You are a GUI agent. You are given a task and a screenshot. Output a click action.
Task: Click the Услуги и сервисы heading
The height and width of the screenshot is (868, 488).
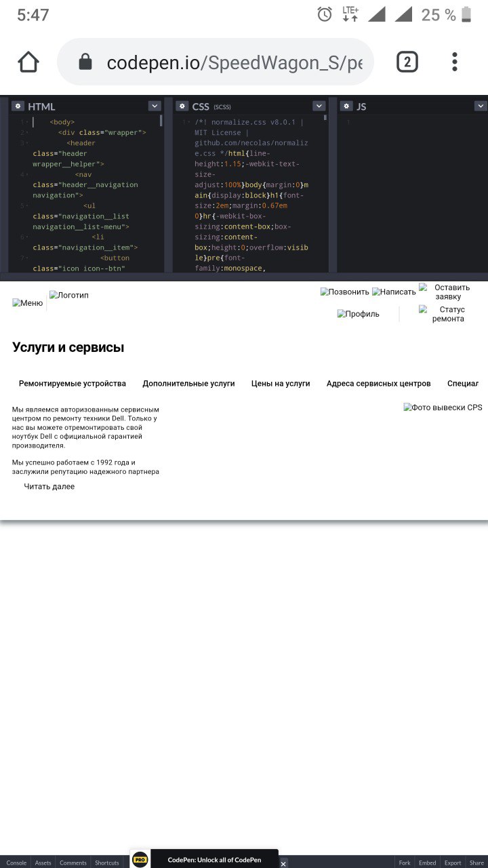tap(68, 348)
